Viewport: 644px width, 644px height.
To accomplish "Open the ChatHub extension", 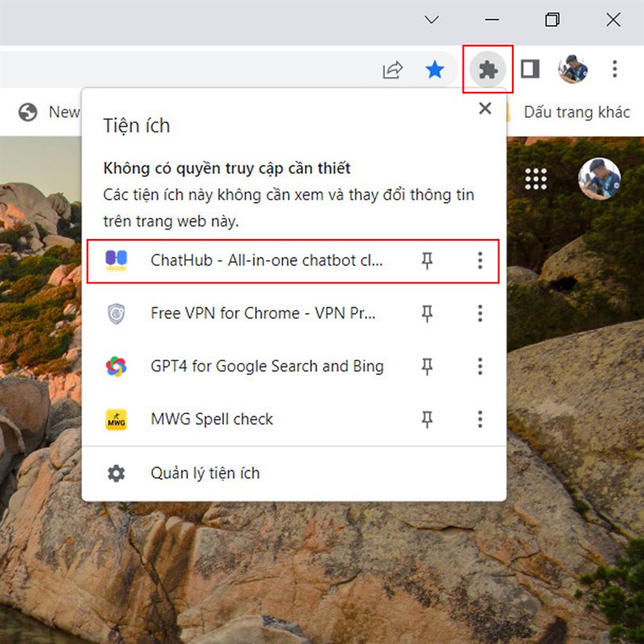I will point(266,260).
